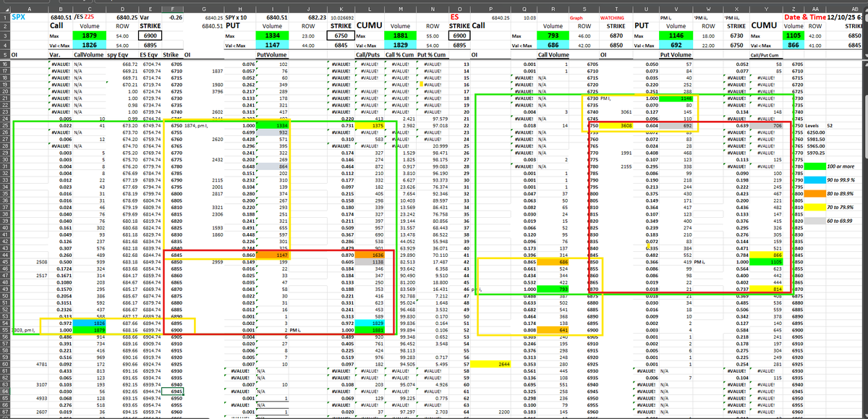868x419 pixels.
Task: Click the 'Call/Puts' header cell
Action: (x=370, y=54)
